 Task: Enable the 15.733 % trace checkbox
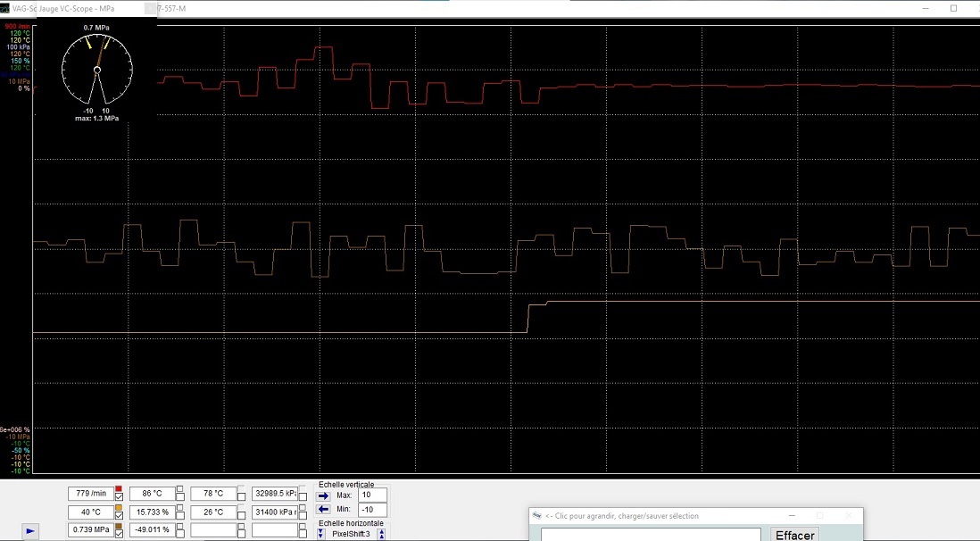pyautogui.click(x=180, y=515)
